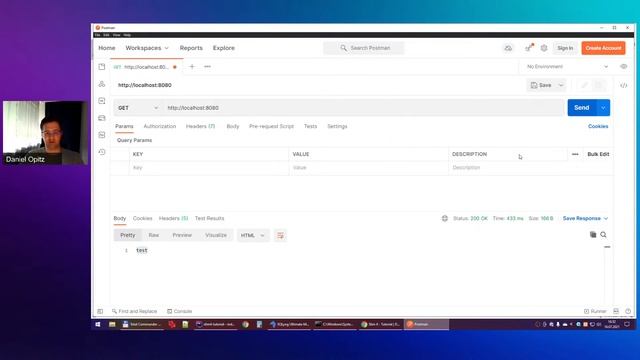Screen dimensions: 640x360
Task: Click the Bulk Edit link
Action: tap(598, 154)
